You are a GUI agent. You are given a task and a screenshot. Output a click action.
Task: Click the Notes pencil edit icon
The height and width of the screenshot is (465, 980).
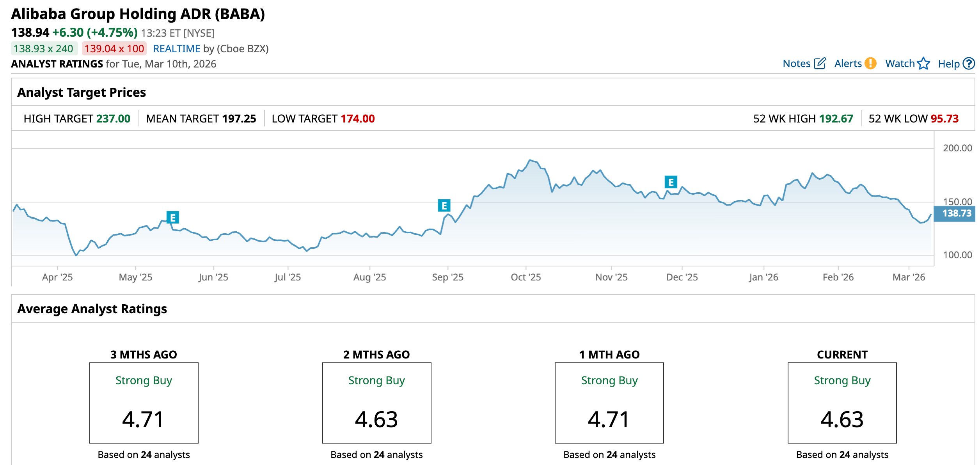click(x=820, y=63)
